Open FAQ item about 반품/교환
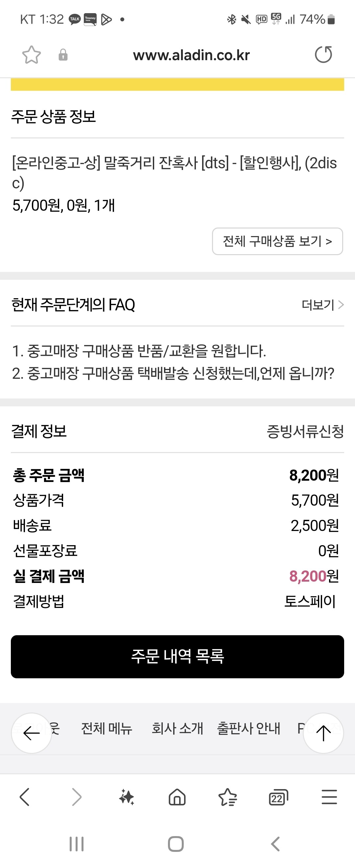This screenshot has width=355, height=868. (x=139, y=351)
